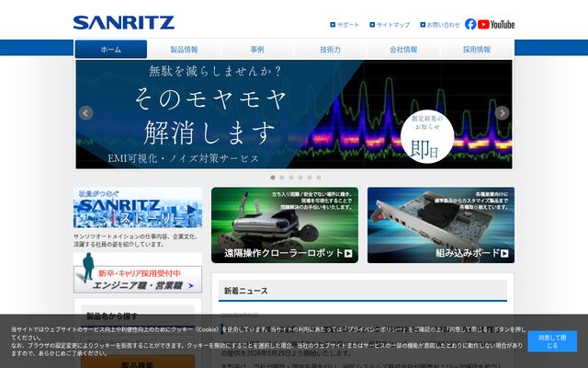Follow the サポート header link
Viewport: 588px width, 368px height.
345,25
